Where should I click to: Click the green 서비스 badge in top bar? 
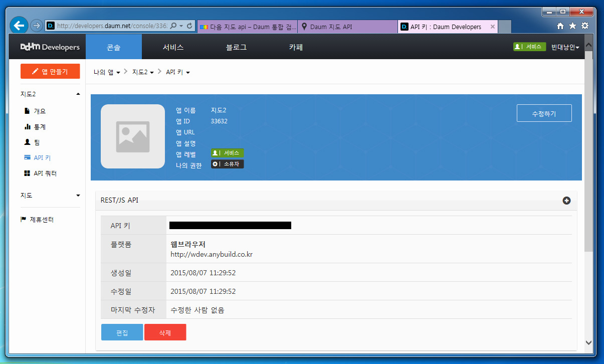[529, 46]
